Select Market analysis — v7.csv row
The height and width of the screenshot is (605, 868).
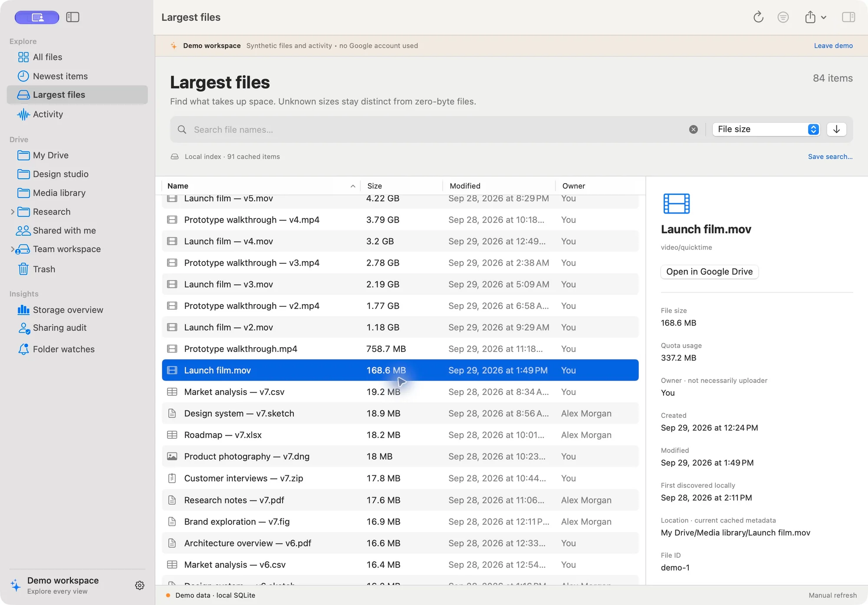click(400, 392)
